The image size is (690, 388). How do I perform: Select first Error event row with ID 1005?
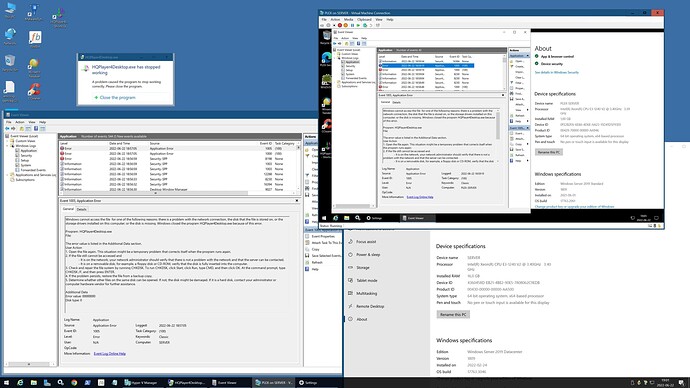[x=178, y=148]
